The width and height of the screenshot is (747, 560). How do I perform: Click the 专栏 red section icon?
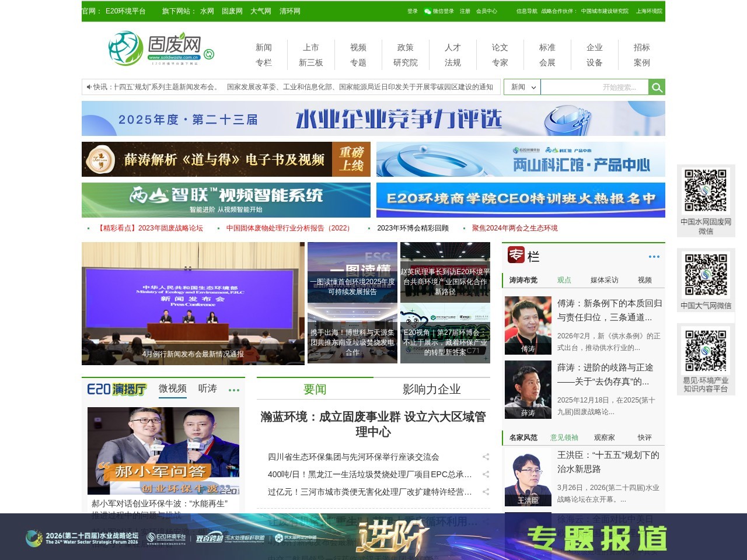pyautogui.click(x=516, y=255)
